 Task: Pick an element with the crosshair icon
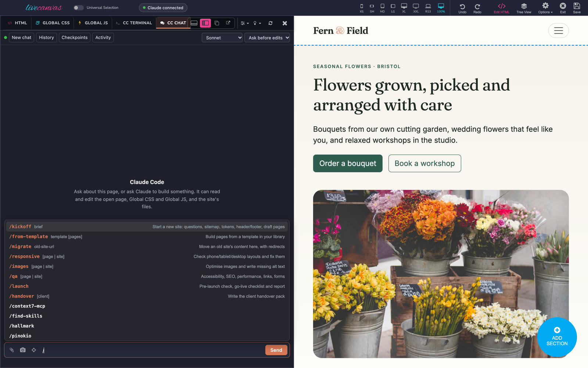(x=34, y=350)
